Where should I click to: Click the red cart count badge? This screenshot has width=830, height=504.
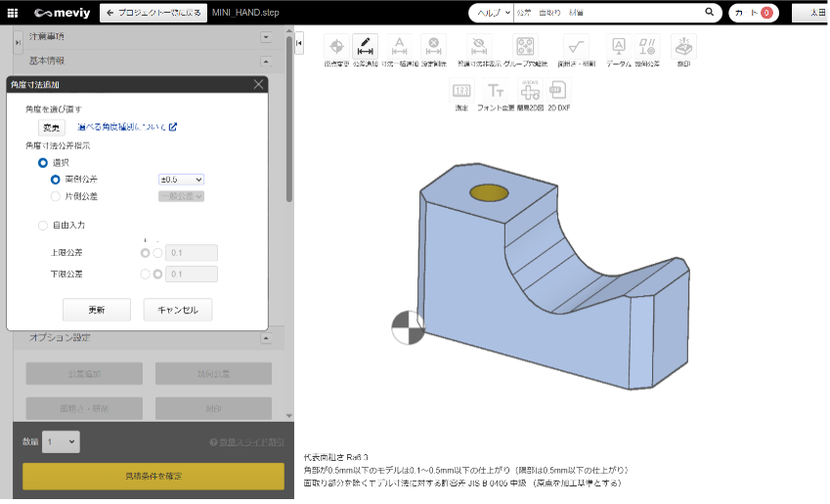click(765, 13)
